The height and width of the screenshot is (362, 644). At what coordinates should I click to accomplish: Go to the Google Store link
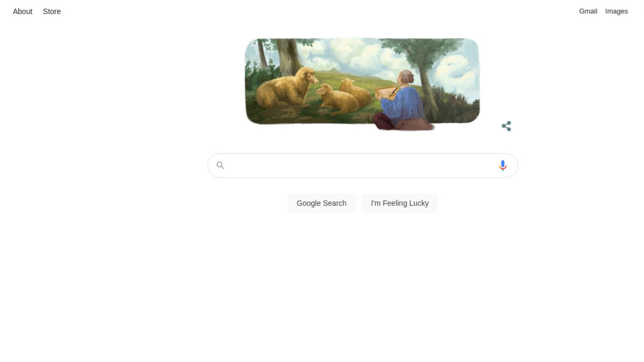coord(52,11)
